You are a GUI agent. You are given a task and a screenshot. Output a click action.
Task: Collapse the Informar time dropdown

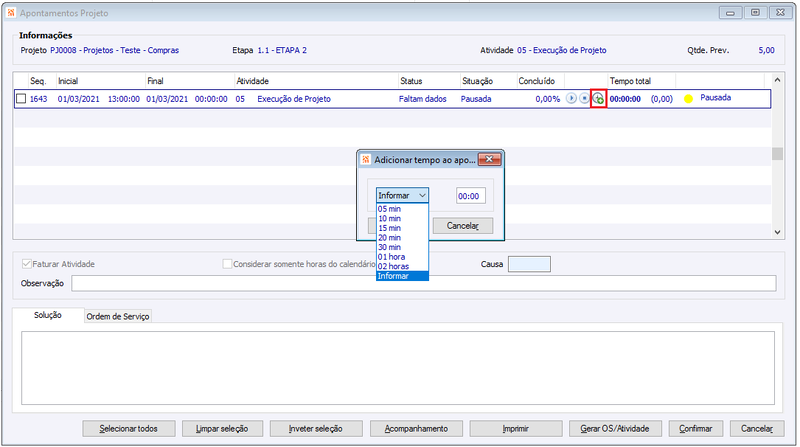[422, 195]
